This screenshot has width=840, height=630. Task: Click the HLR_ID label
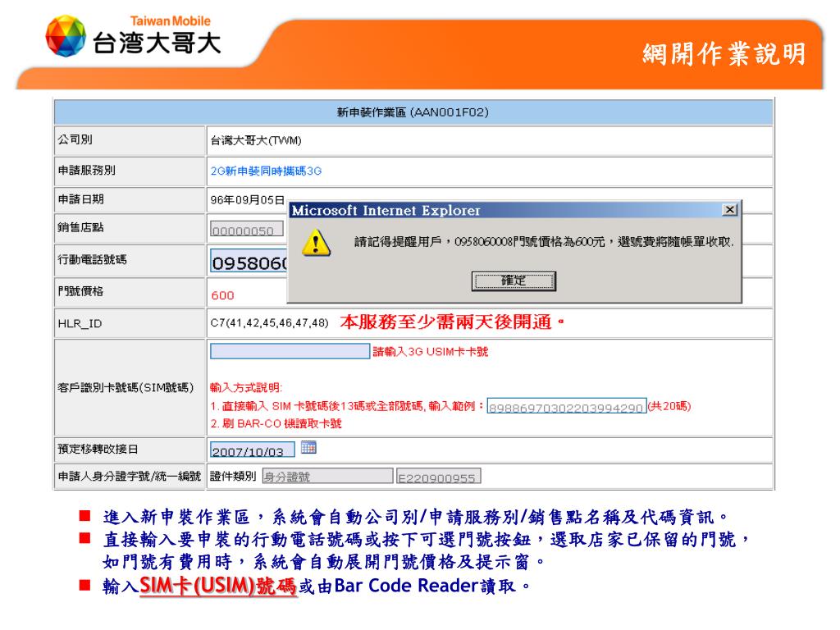[x=80, y=323]
